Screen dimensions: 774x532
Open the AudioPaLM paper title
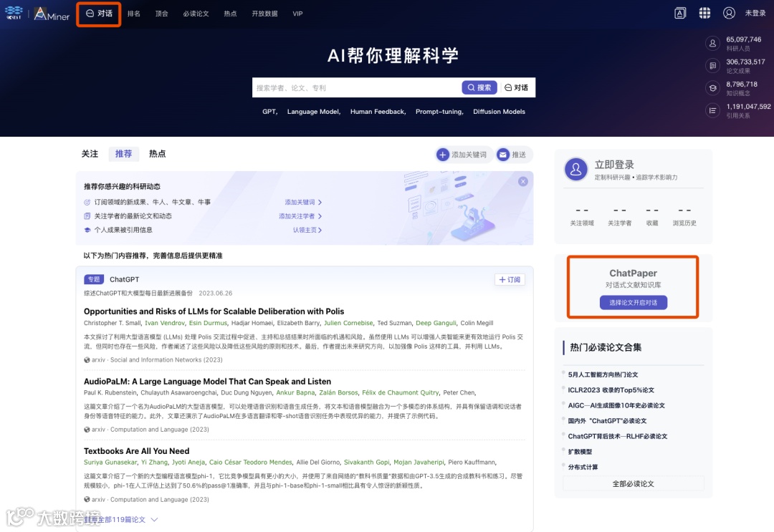(x=207, y=382)
